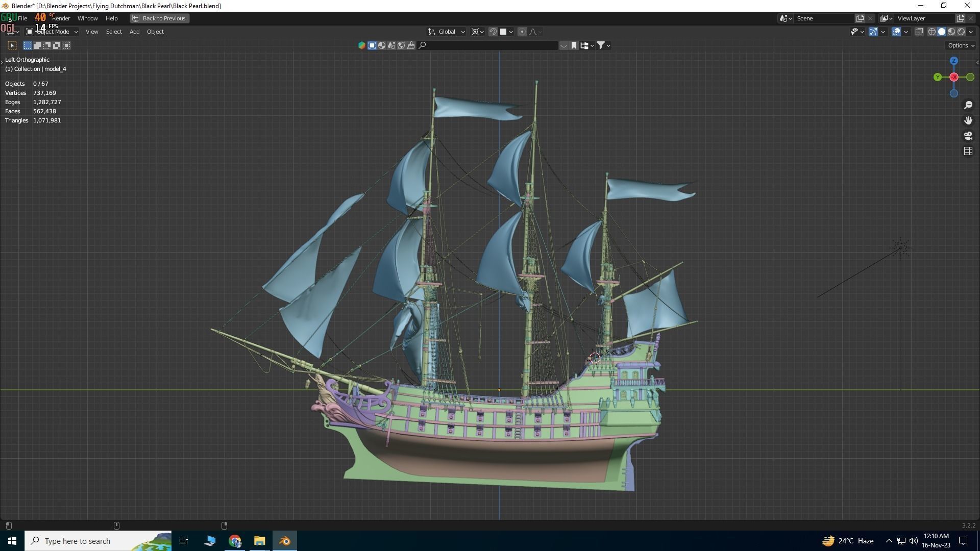Expand the viewport Options dropdown
The image size is (980, 551).
pyautogui.click(x=961, y=45)
